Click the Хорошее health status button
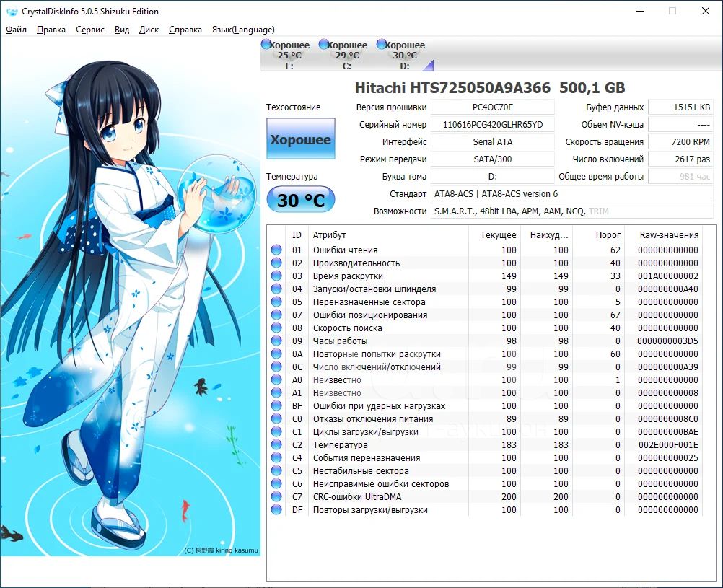This screenshot has width=723, height=588. [x=301, y=139]
